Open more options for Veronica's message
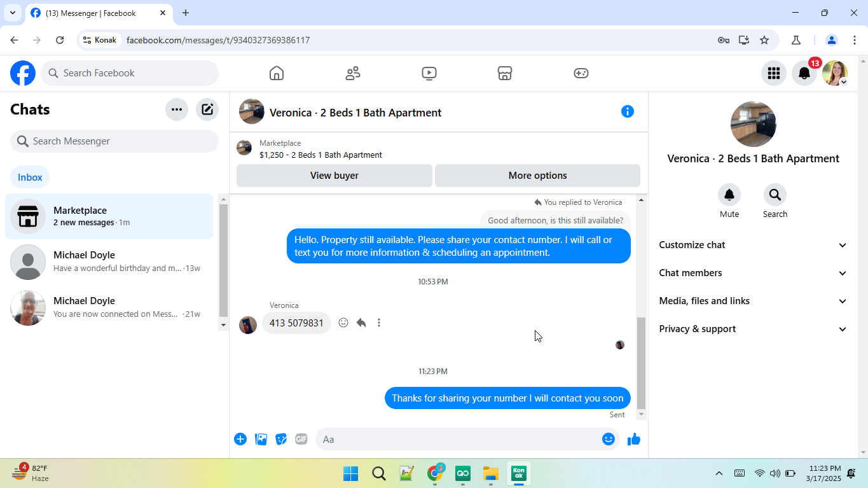 379,323
